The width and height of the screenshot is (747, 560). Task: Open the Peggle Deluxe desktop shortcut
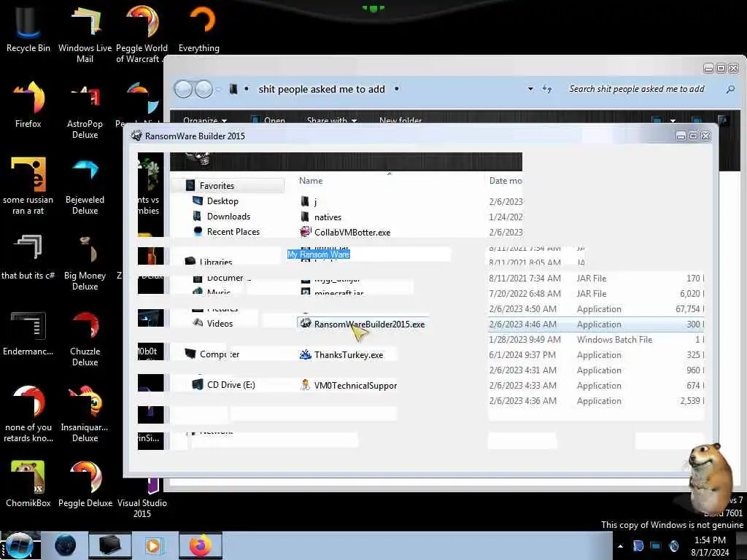click(85, 484)
